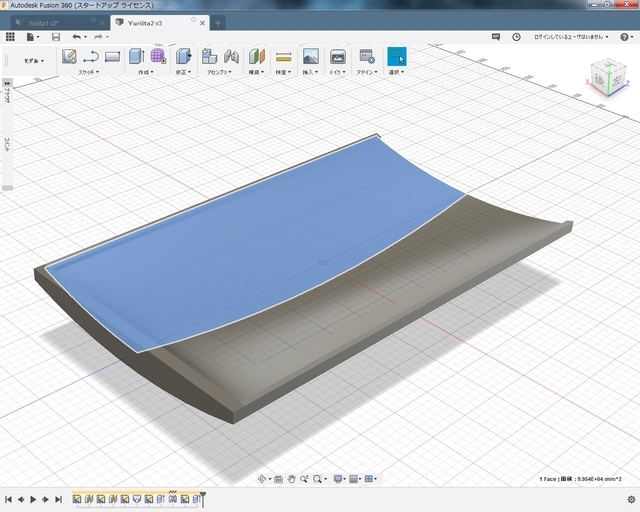This screenshot has height=512, width=640.
Task: Open the timeline settings gear
Action: coord(631,499)
